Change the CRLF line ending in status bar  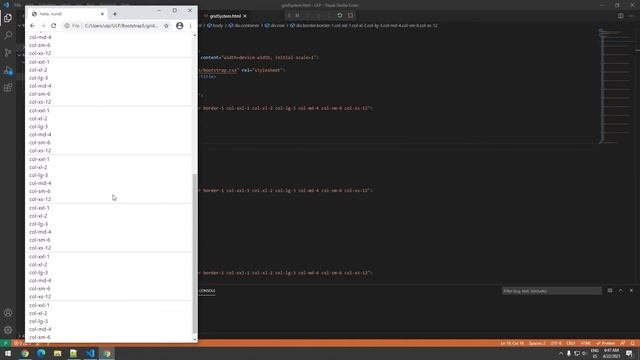click(571, 343)
